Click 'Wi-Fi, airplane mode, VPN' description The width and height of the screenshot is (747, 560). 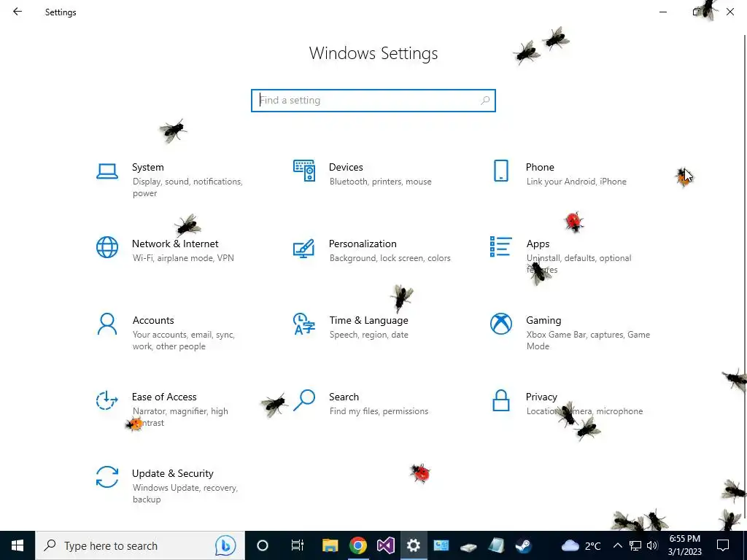click(x=183, y=258)
